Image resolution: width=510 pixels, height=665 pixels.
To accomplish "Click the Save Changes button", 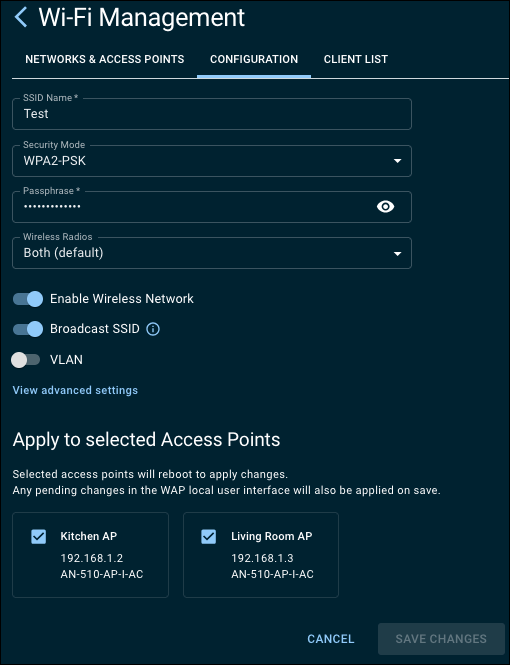I will [441, 639].
